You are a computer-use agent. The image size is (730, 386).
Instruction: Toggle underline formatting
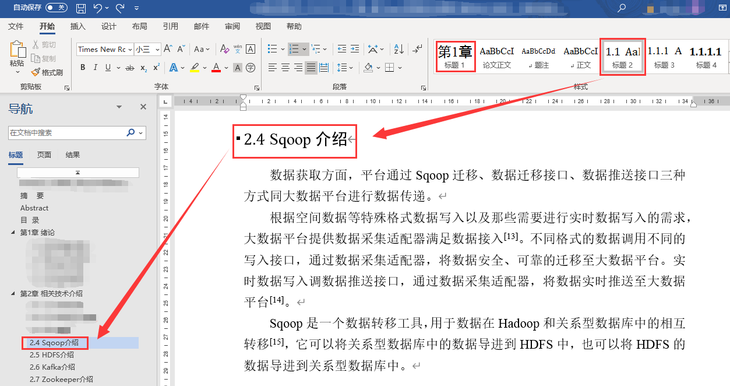tap(108, 68)
